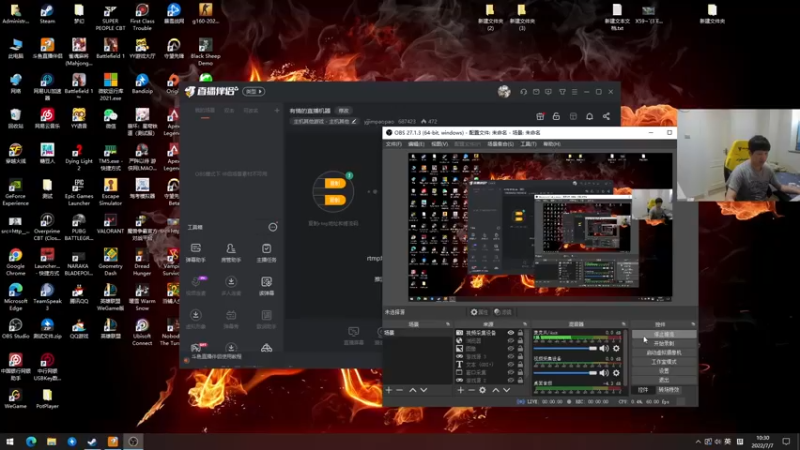This screenshot has height=450, width=800.
Task: Open source properties gear below sources list
Action: [483, 390]
